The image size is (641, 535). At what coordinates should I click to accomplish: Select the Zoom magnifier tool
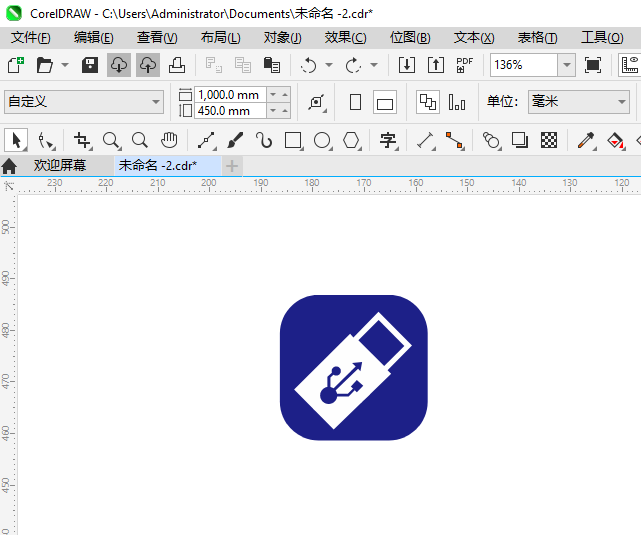tap(111, 141)
